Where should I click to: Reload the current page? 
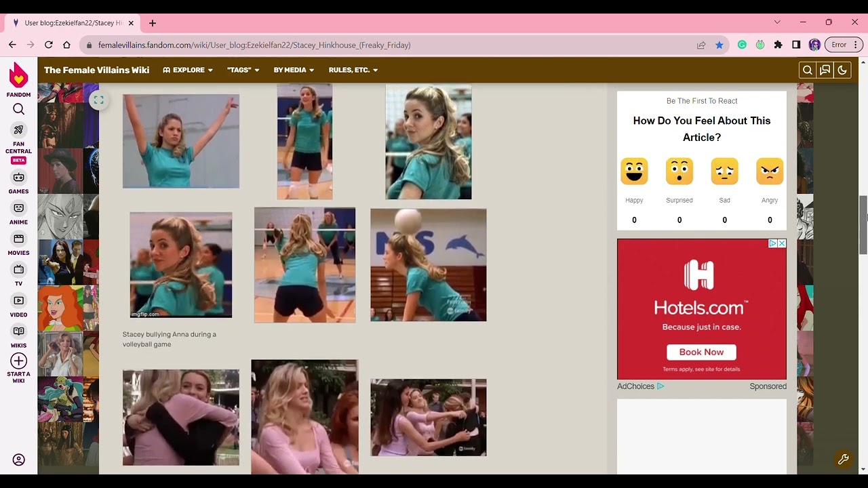48,45
